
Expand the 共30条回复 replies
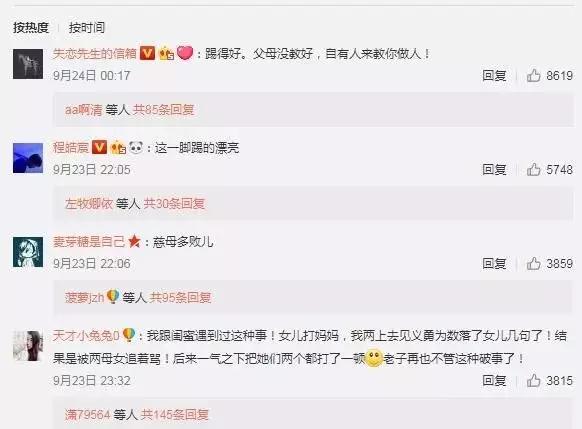coord(174,204)
